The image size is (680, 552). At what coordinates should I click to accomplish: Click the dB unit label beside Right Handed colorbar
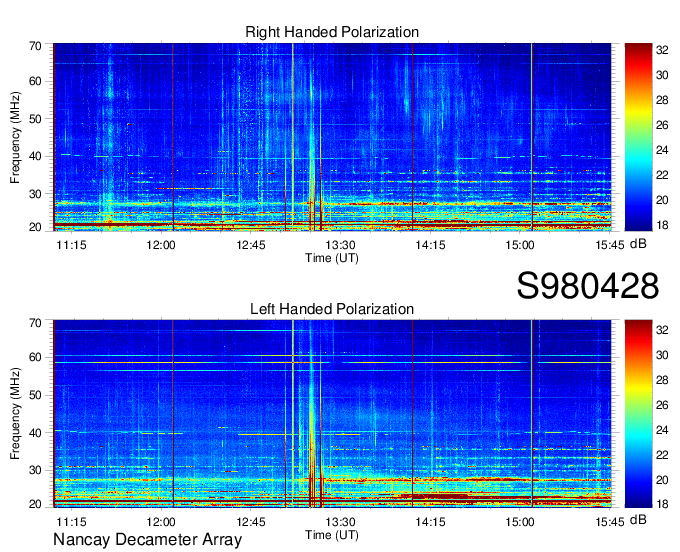tap(638, 244)
